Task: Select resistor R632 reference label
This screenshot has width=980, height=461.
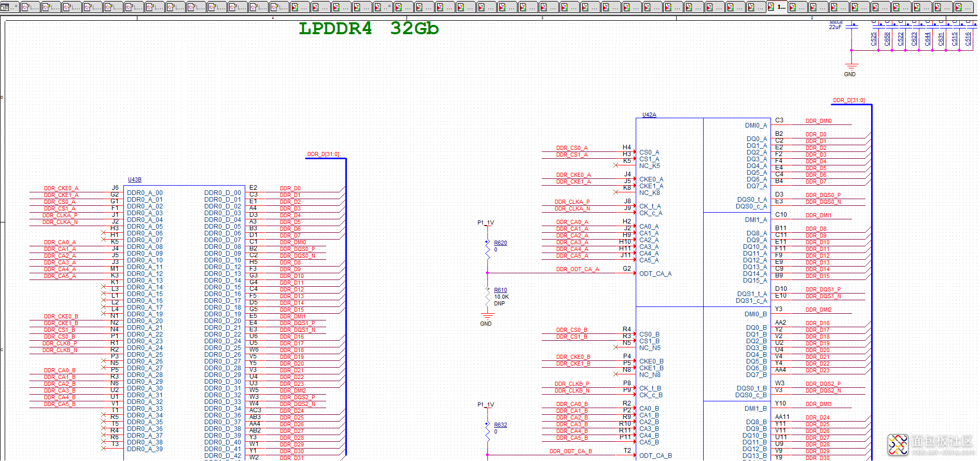Action: 500,425
